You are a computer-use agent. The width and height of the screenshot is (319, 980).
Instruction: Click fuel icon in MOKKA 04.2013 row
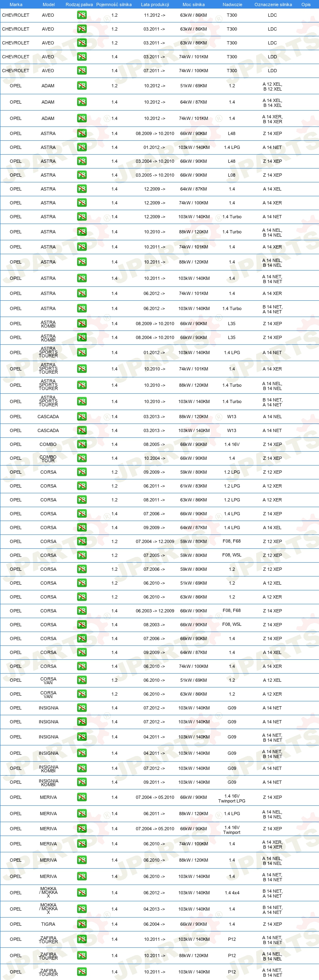tap(82, 909)
